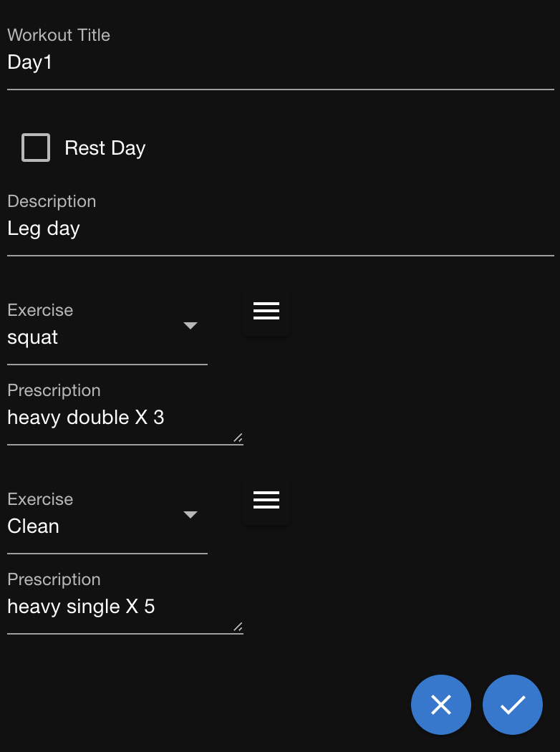
Task: Click resize handle of heavy single prescription
Action: pos(238,627)
